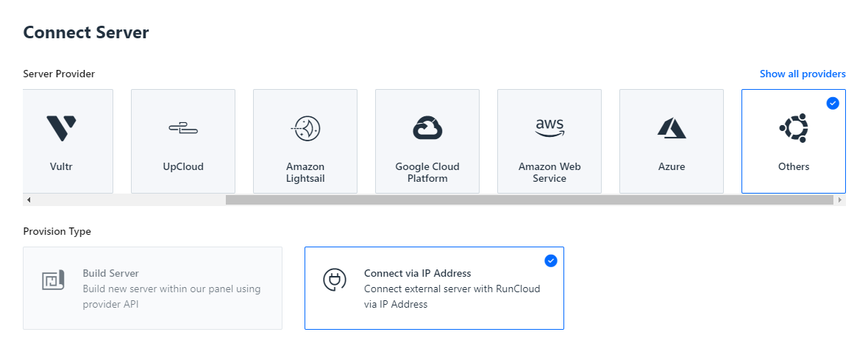Select the Build Server provision option
Screen dimensions: 868x343
pos(153,288)
